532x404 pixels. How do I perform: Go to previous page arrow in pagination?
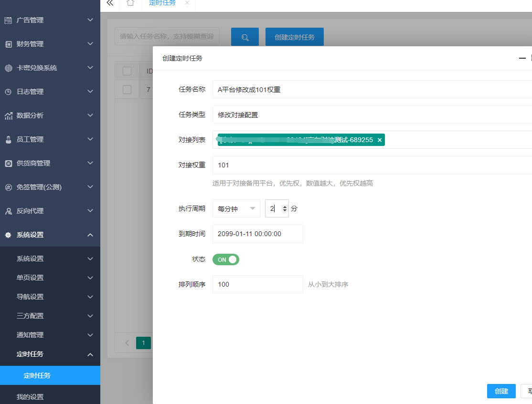coord(127,343)
